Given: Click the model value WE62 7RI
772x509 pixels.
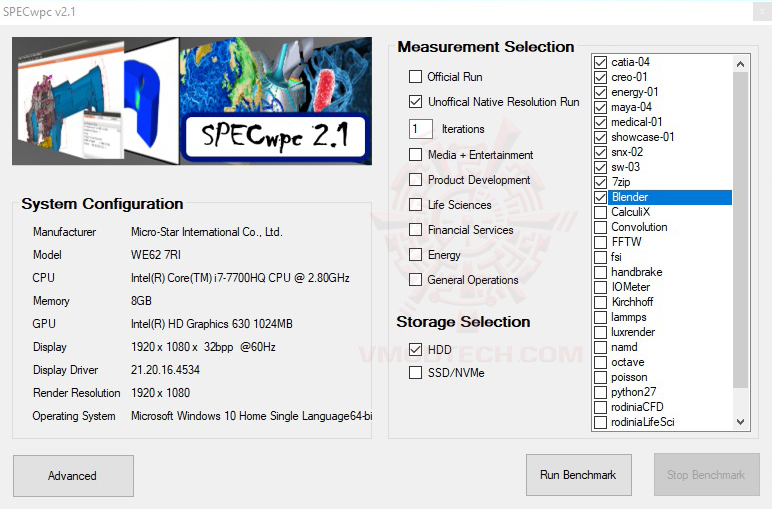Looking at the screenshot, I should click(156, 255).
